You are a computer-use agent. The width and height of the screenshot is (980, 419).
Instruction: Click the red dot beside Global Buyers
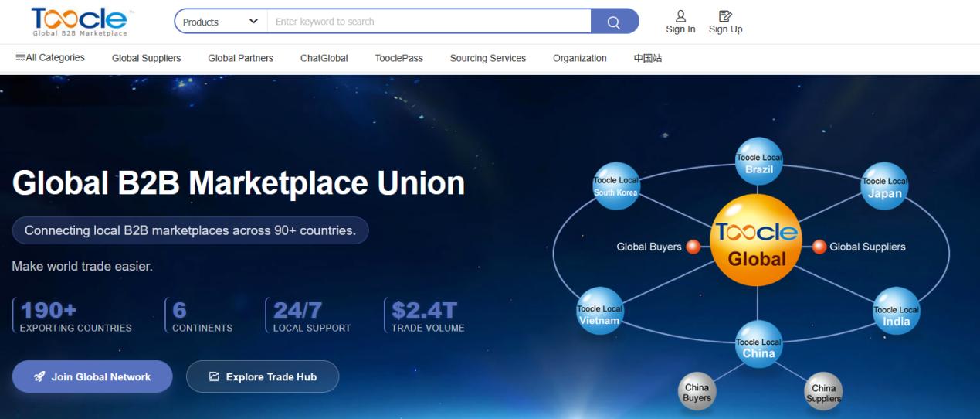point(693,247)
